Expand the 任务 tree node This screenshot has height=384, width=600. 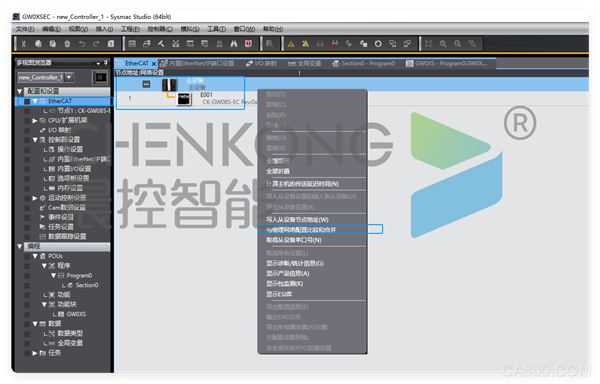(x=35, y=353)
